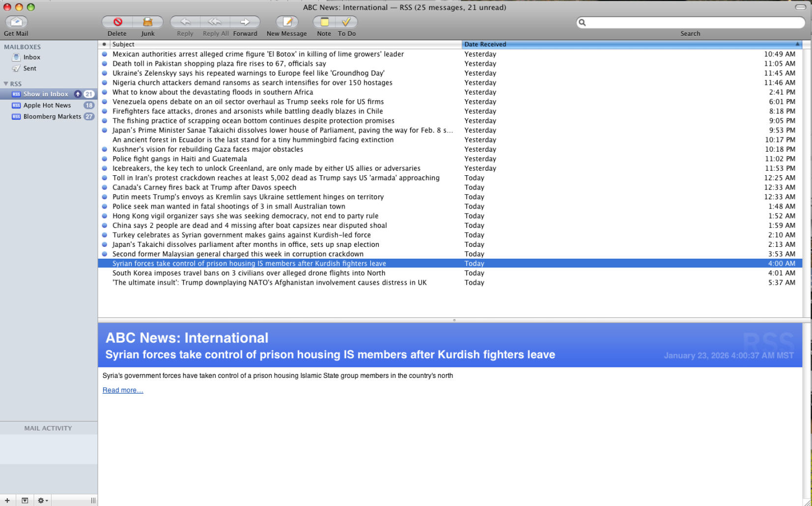Open the gear action menu

(x=43, y=501)
